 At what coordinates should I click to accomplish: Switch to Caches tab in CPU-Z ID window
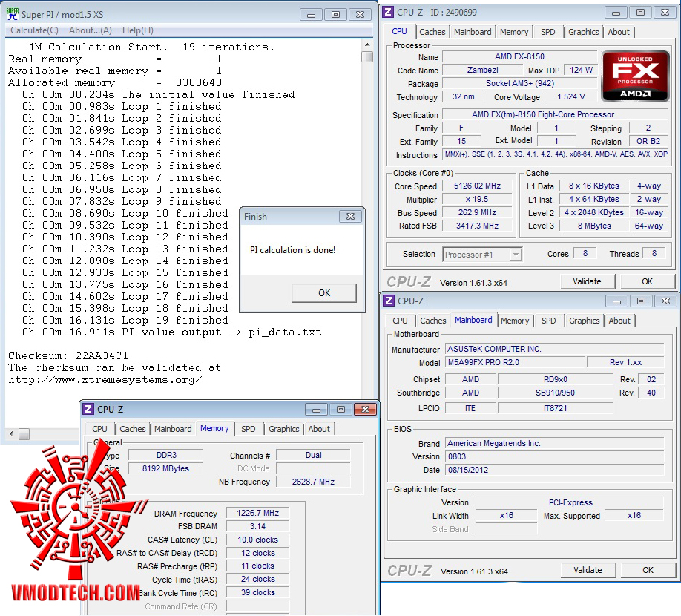[432, 32]
